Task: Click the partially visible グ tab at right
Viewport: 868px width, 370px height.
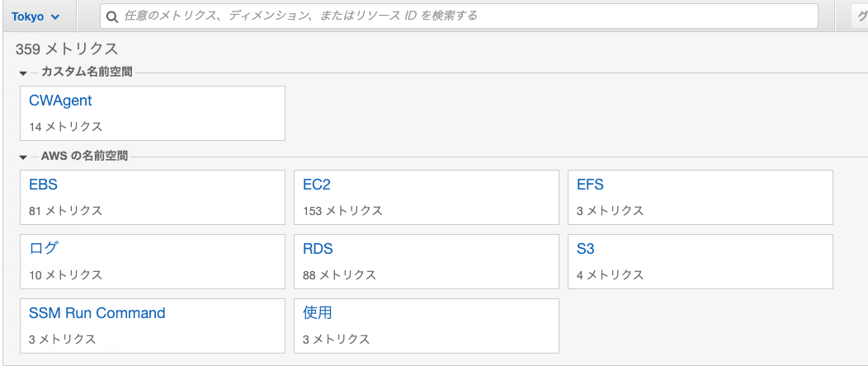Action: pos(859,16)
